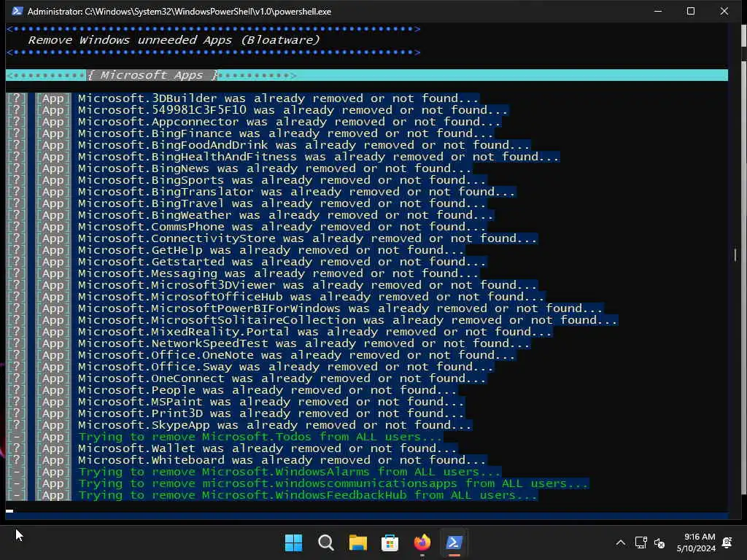
Task: Select the Microsoft.3DBuilder line
Action: [278, 98]
